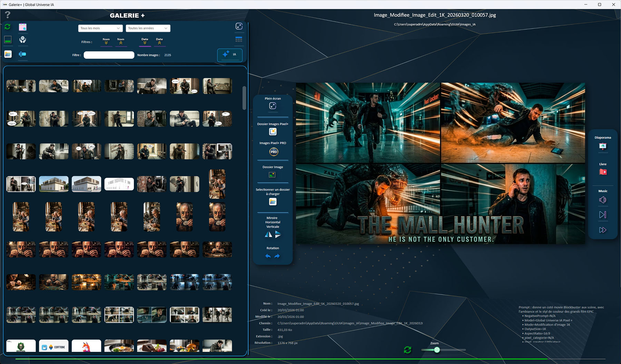
Task: Click the Filtre text input field
Action: tap(109, 55)
